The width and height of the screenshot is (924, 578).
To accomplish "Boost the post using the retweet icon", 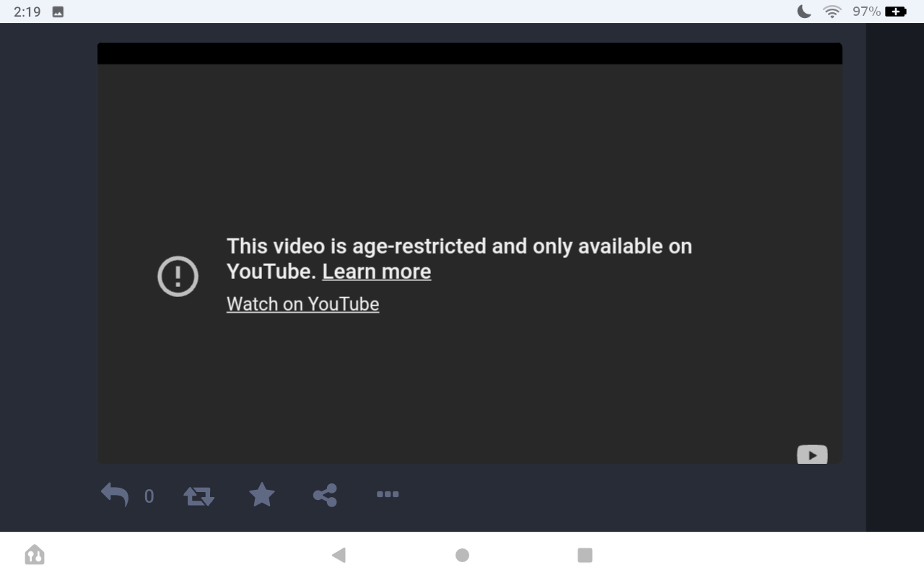I will [x=199, y=496].
